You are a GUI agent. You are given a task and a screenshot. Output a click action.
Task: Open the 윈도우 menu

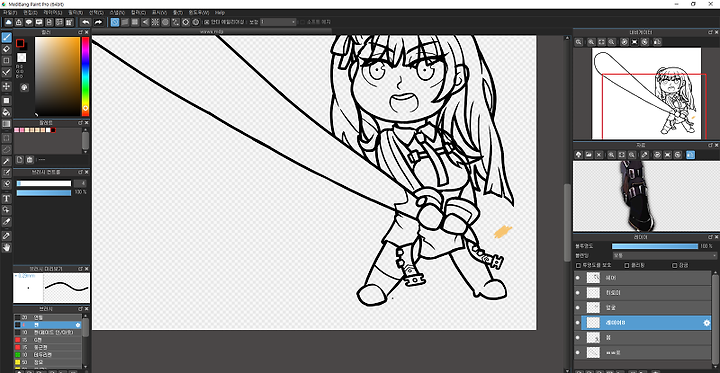coord(198,13)
